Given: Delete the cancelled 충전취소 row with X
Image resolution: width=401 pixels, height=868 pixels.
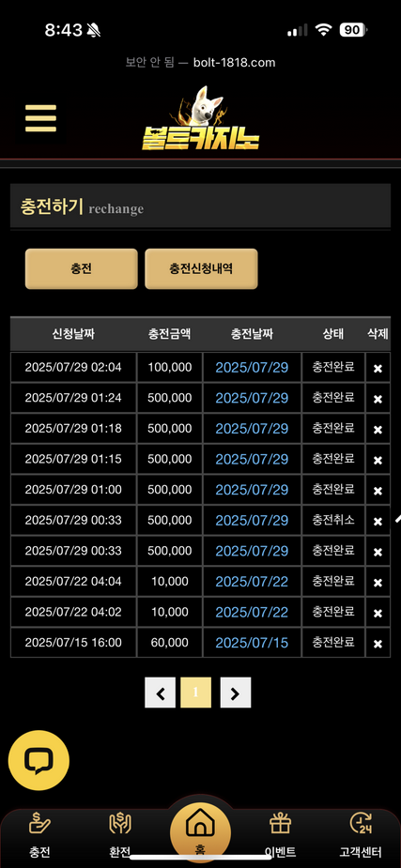Looking at the screenshot, I should click(x=378, y=522).
